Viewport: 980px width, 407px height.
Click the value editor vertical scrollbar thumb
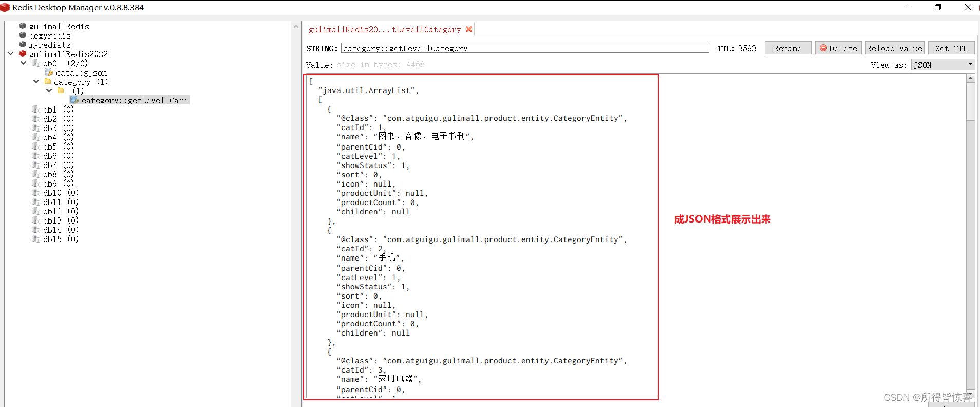pos(970,101)
